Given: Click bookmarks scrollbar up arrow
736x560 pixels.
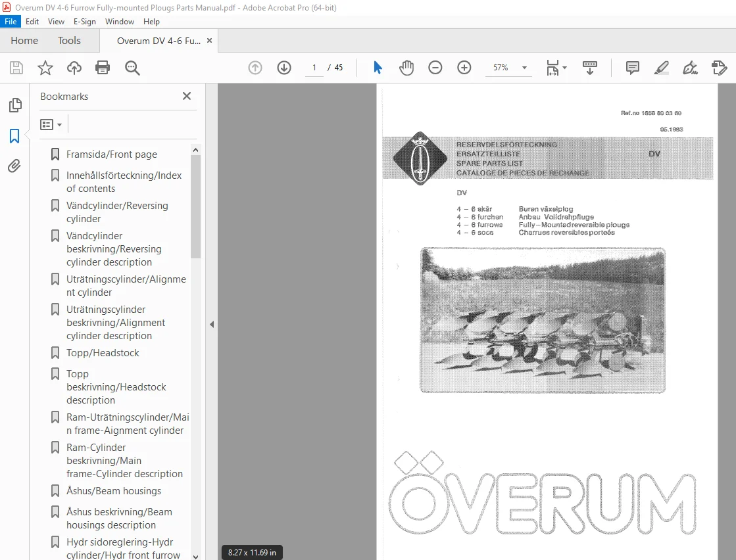Looking at the screenshot, I should coord(196,150).
